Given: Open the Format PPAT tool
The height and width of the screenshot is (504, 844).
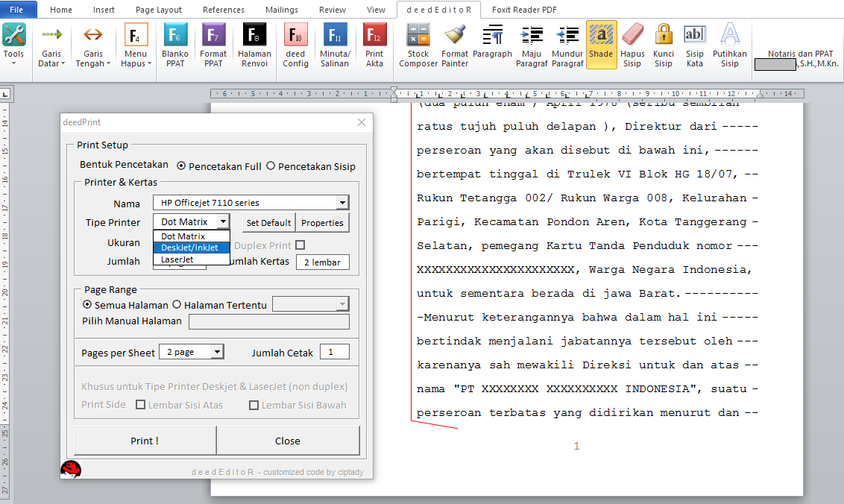Looking at the screenshot, I should pos(213,43).
